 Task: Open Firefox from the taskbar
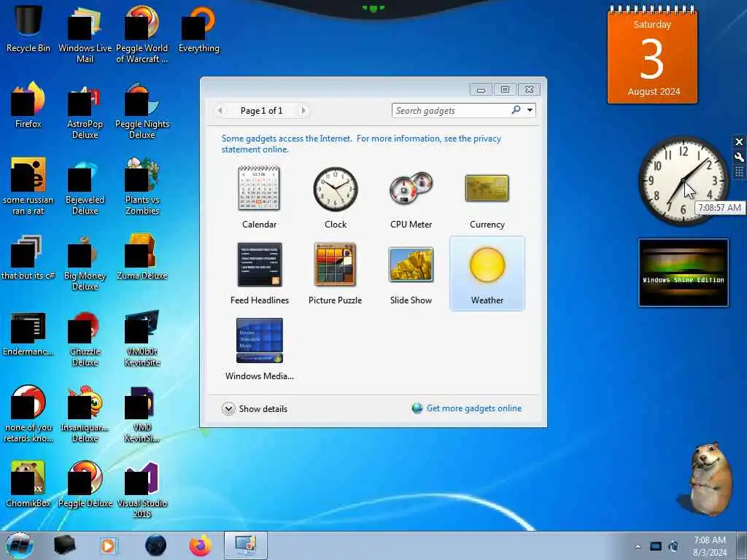[201, 545]
